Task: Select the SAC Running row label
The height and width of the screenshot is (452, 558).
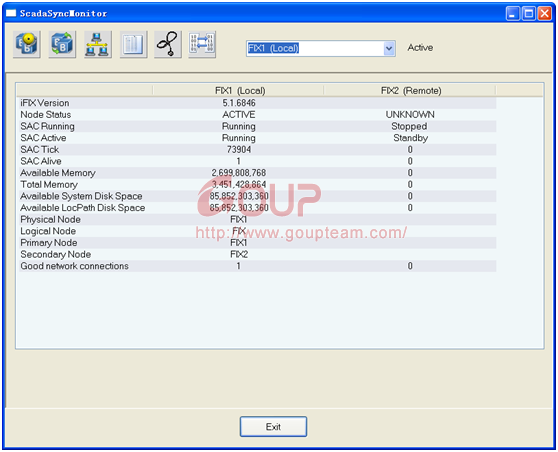Action: point(47,126)
